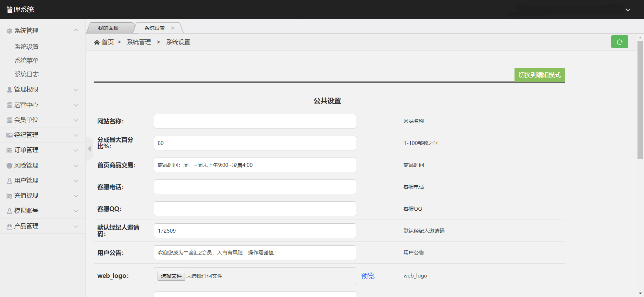Expand the 运营中心 menu section
644x297 pixels.
76,105
